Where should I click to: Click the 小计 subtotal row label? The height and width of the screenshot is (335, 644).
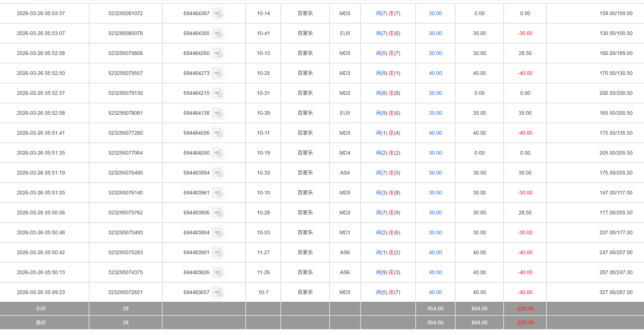pyautogui.click(x=41, y=309)
